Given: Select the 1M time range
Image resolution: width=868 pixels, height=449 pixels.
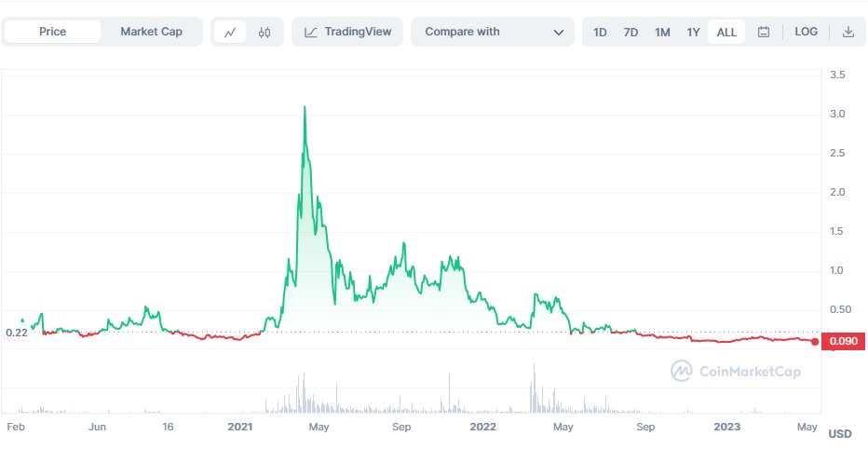Looking at the screenshot, I should [x=662, y=32].
